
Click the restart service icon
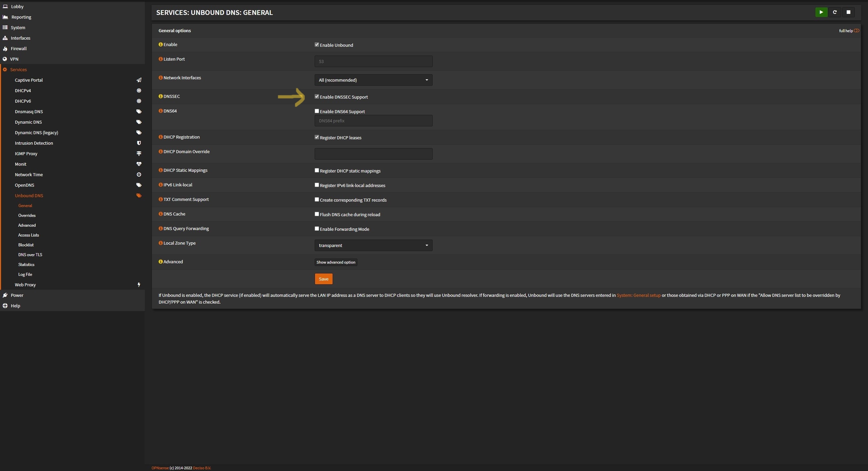coord(835,12)
